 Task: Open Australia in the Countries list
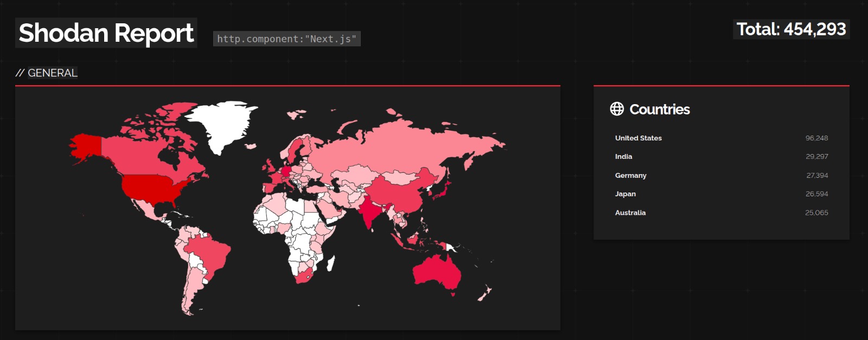[x=630, y=213]
